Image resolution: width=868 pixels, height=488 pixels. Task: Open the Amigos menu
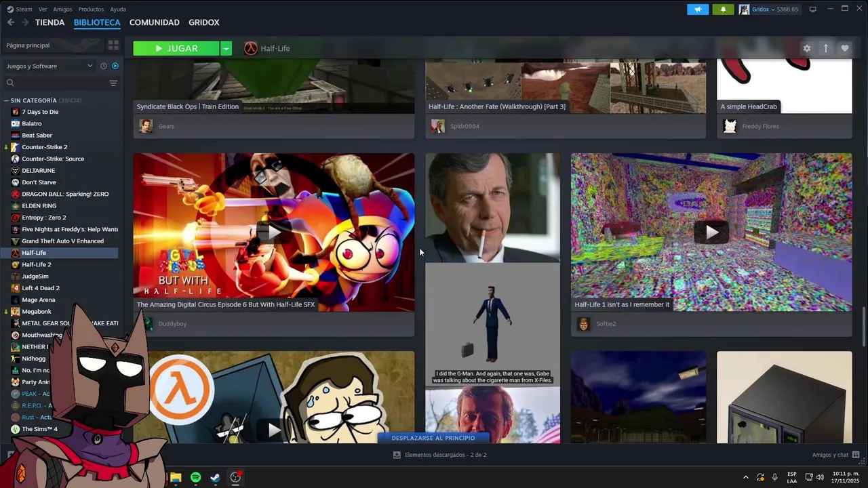62,9
